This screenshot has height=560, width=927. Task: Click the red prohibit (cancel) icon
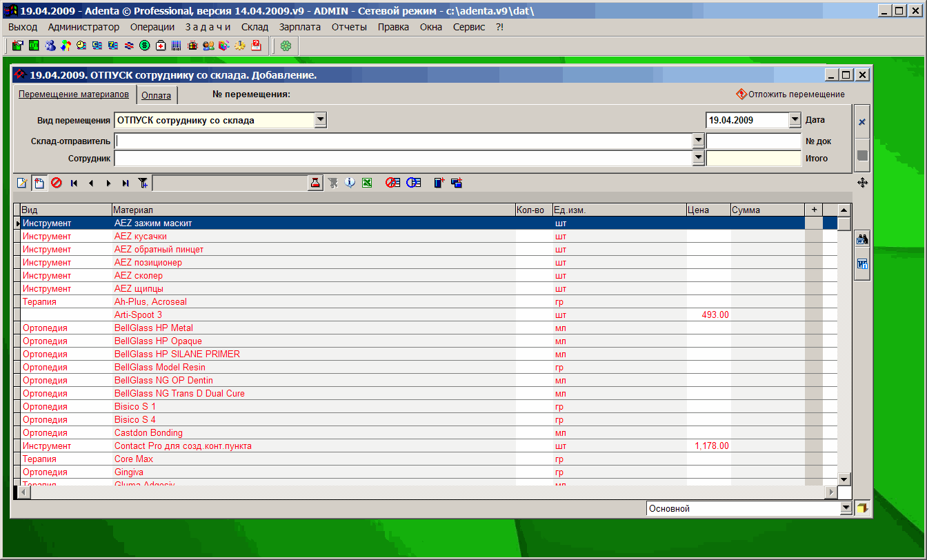[57, 183]
